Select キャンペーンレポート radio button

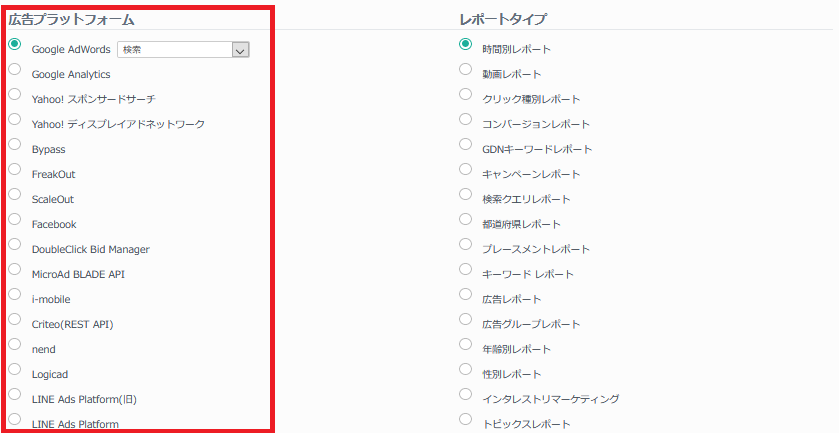pos(466,169)
